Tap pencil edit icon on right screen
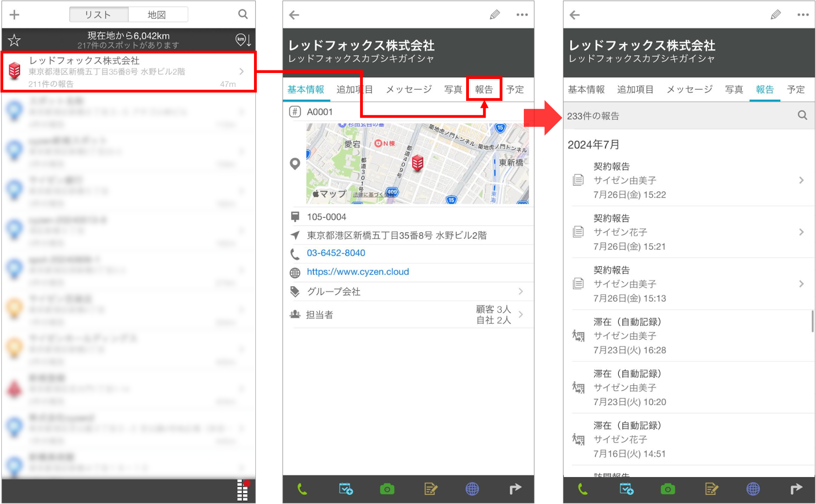This screenshot has height=504, width=816. [776, 15]
